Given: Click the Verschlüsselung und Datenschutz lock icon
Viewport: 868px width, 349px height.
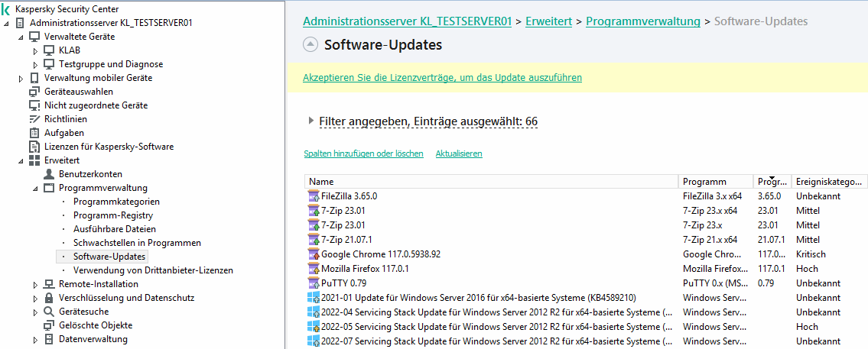Looking at the screenshot, I should [49, 298].
